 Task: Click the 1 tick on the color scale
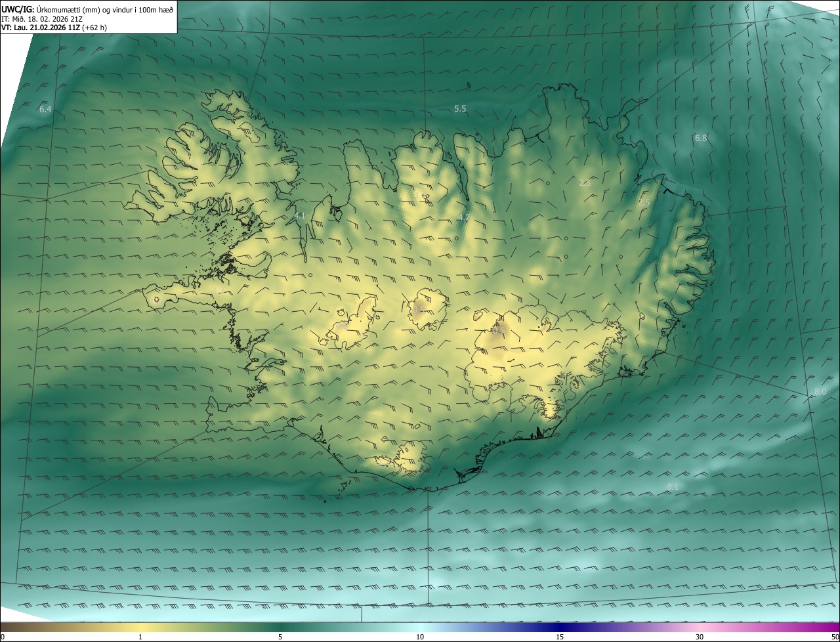pyautogui.click(x=140, y=637)
